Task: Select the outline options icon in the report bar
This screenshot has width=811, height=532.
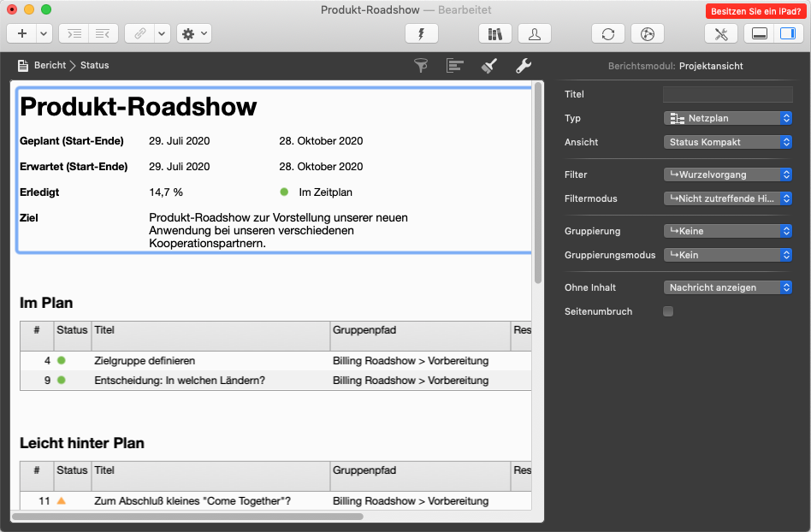Action: (x=454, y=65)
